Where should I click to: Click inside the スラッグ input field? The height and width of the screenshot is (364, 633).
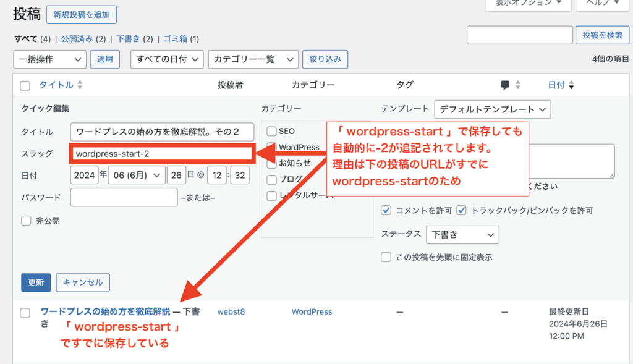pos(161,154)
